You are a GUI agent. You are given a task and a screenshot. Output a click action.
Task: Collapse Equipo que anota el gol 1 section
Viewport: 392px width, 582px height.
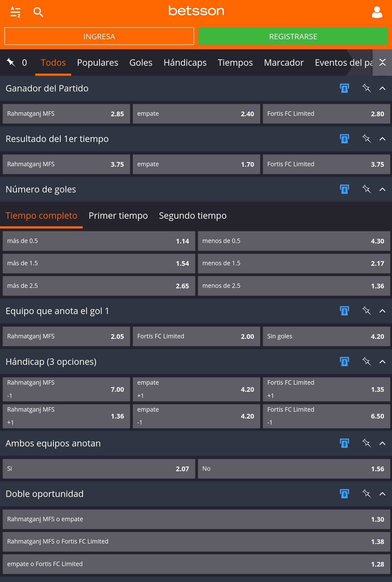point(382,311)
